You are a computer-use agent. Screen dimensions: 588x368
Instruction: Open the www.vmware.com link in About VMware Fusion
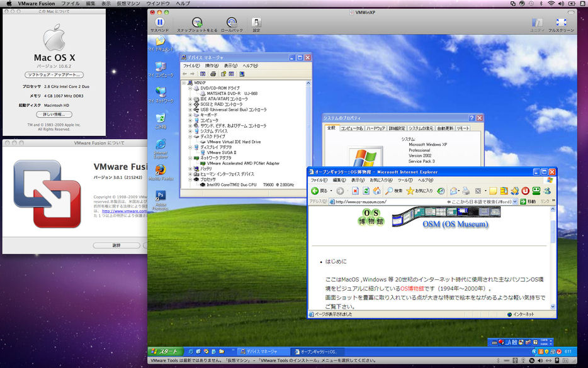[125, 211]
